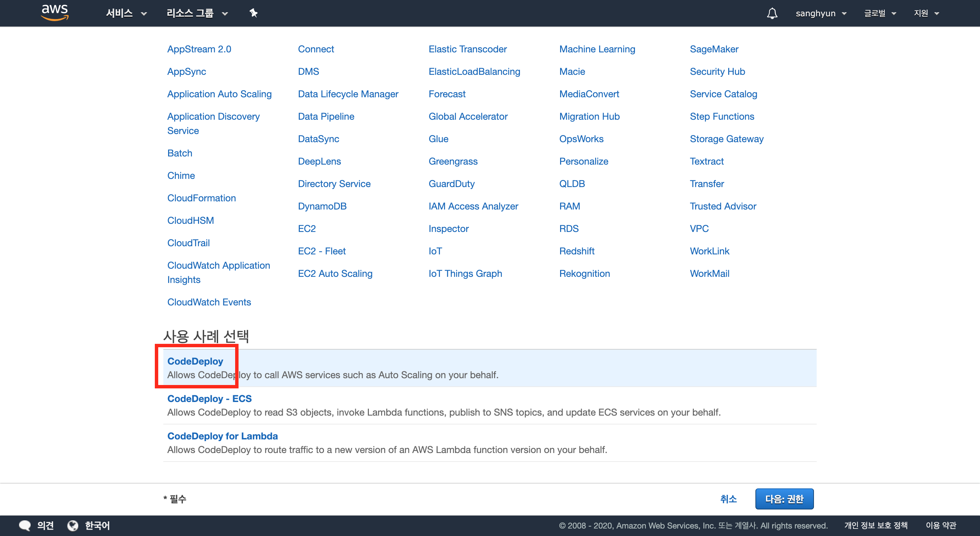Select the CodeDeploy for Lambda use case
The width and height of the screenshot is (980, 536).
click(222, 436)
